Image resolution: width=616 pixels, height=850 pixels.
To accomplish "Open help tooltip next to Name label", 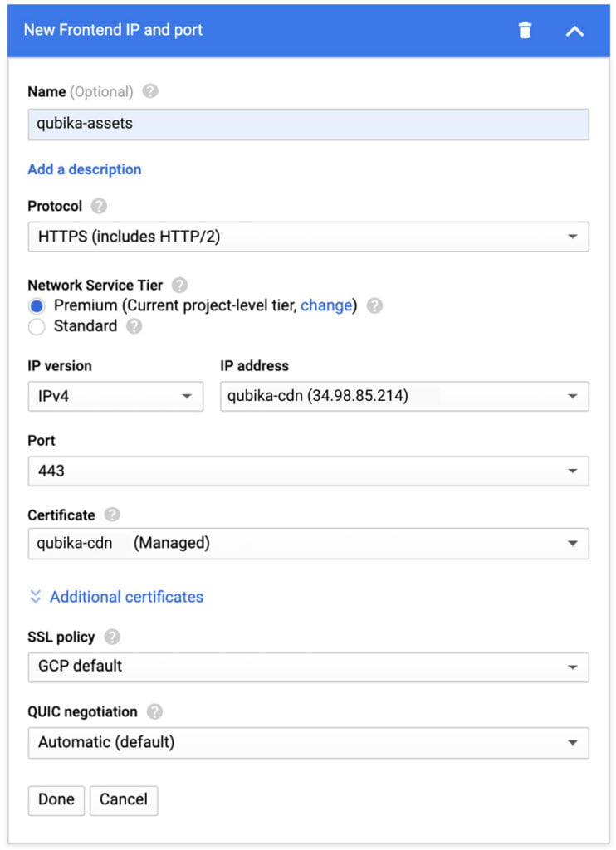I will [149, 91].
